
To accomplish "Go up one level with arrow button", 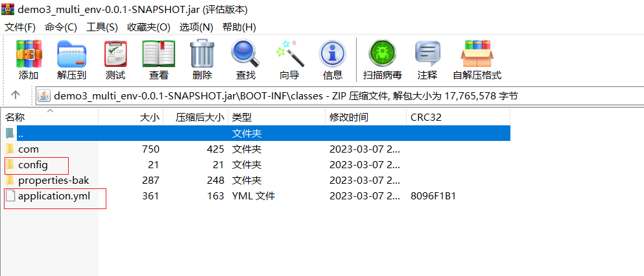I will click(x=16, y=95).
